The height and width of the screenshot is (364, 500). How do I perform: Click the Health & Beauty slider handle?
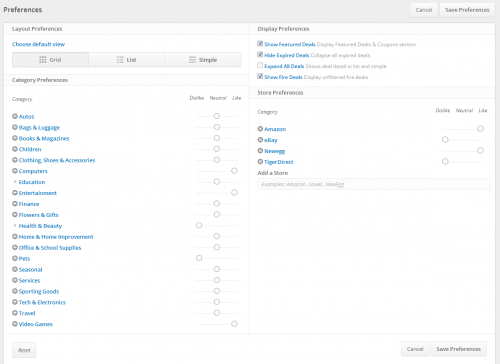click(x=199, y=225)
